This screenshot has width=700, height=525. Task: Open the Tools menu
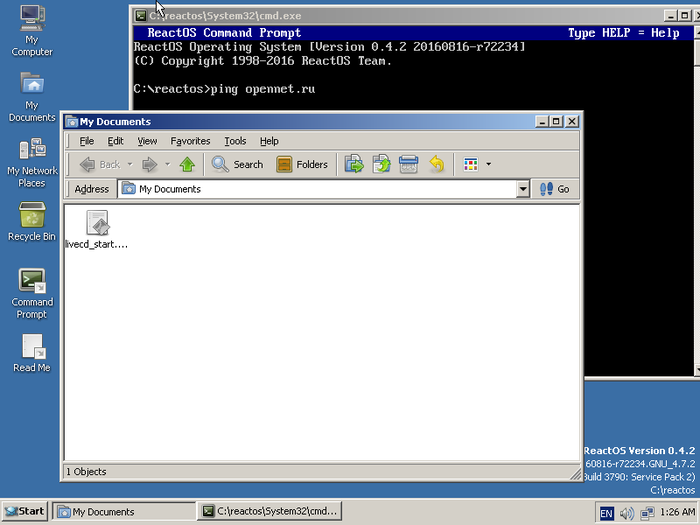click(235, 141)
